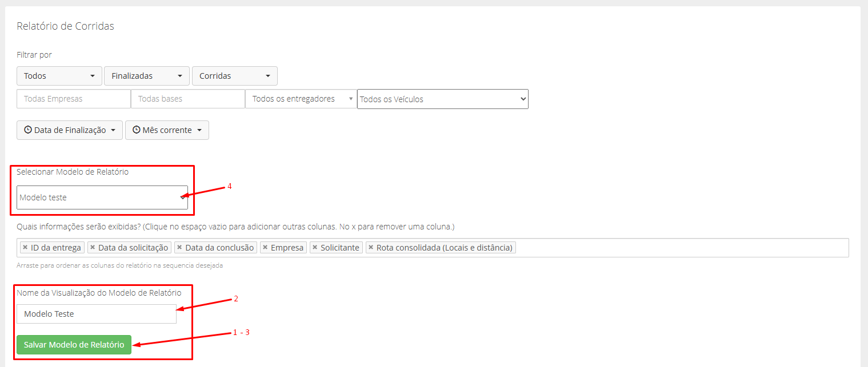
Task: Remove the Solicitante column tag
Action: tap(315, 248)
